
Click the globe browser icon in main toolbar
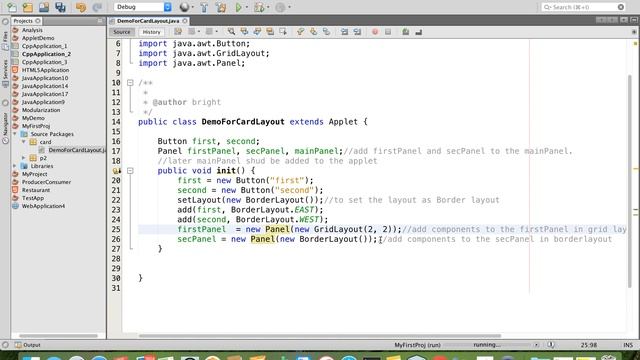coord(184,7)
